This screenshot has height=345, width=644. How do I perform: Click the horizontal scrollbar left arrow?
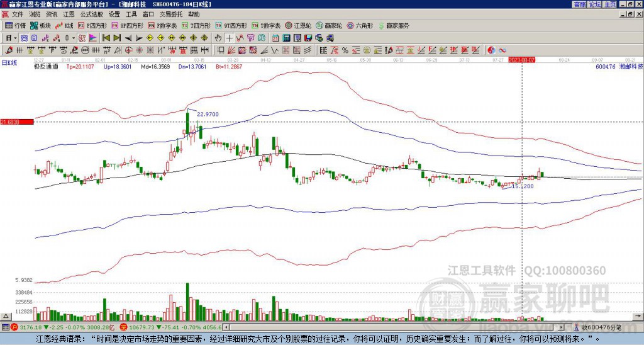pos(226,327)
